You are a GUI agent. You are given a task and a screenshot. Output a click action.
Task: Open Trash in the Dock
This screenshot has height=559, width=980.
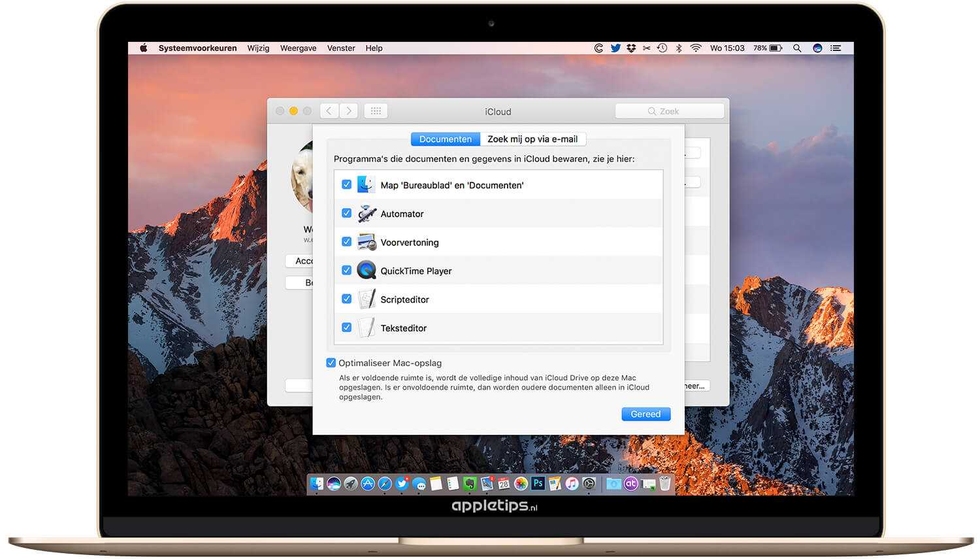[665, 484]
